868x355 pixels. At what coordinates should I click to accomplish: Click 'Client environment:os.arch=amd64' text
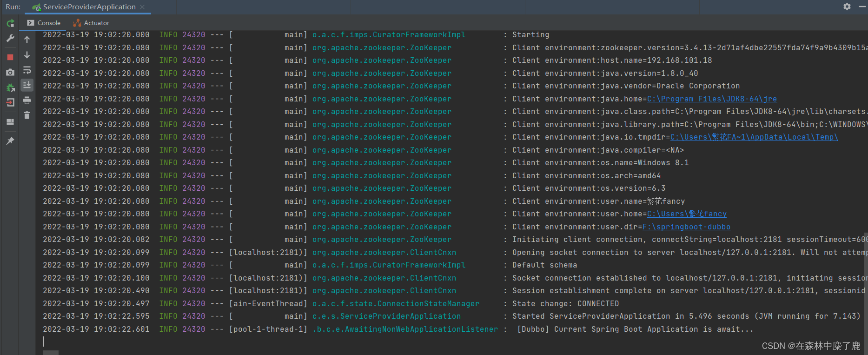[x=586, y=176]
